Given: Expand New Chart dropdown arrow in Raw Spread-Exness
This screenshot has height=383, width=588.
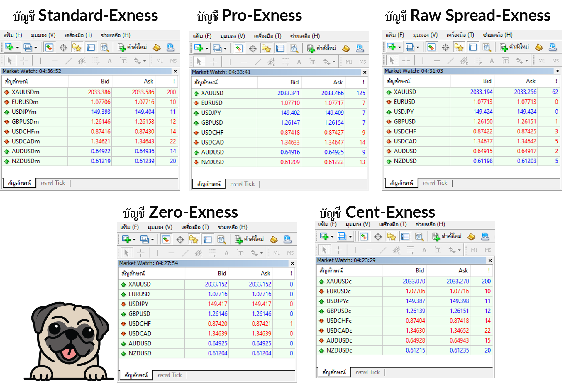Looking at the screenshot, I should [399, 47].
